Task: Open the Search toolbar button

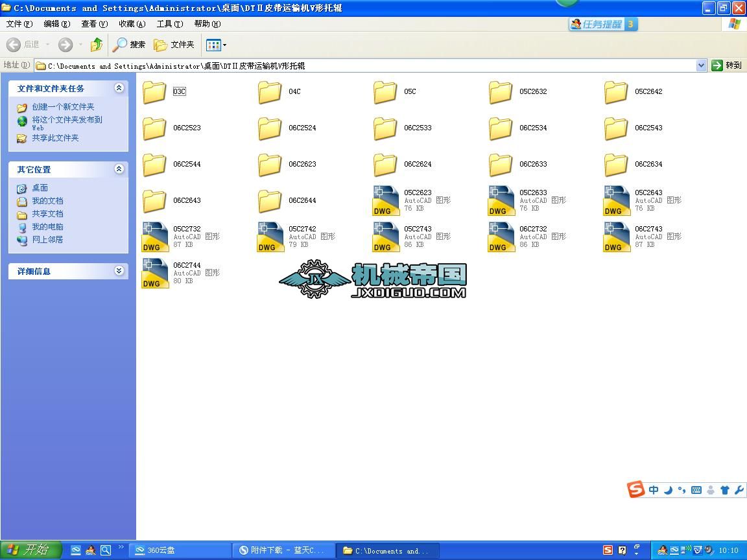Action: click(x=129, y=45)
